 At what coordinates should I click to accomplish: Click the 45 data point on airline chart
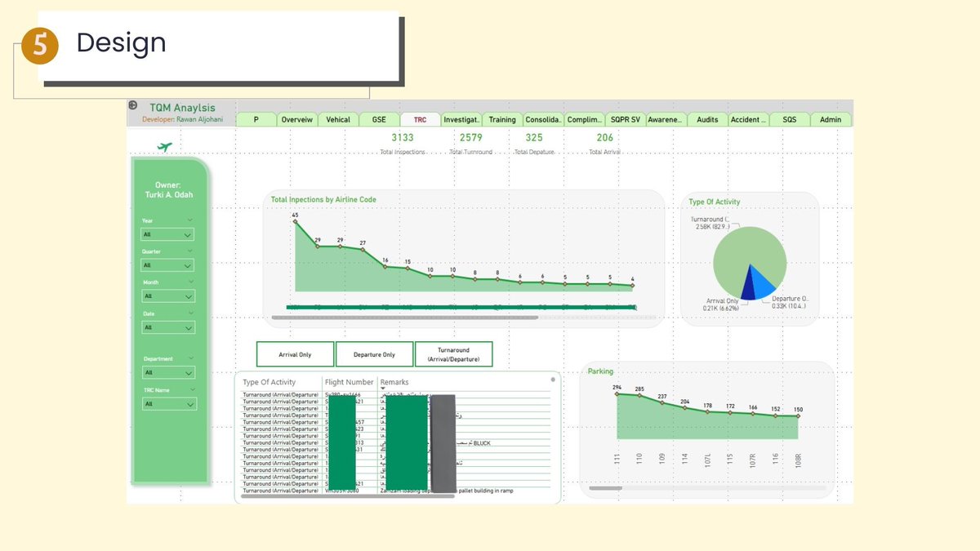[295, 222]
